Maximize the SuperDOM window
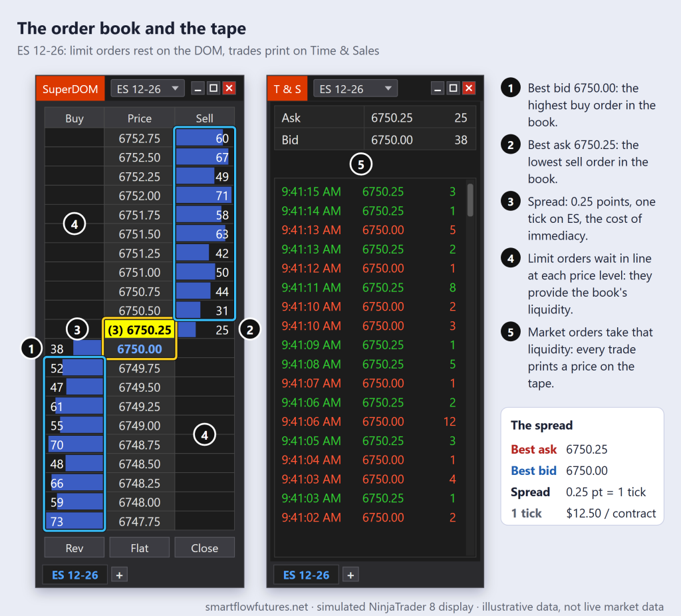 213,88
